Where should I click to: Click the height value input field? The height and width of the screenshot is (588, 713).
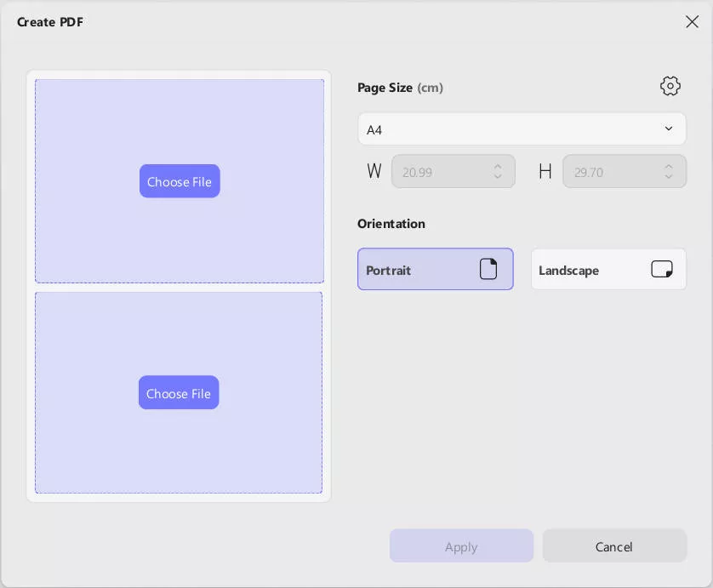click(x=613, y=171)
